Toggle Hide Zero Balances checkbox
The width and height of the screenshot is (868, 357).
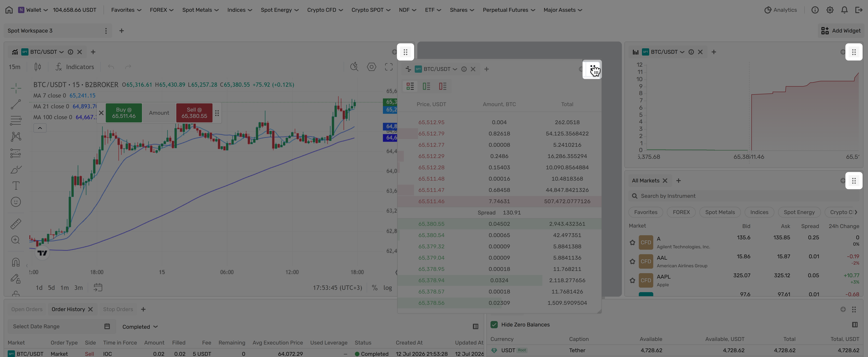tap(494, 325)
